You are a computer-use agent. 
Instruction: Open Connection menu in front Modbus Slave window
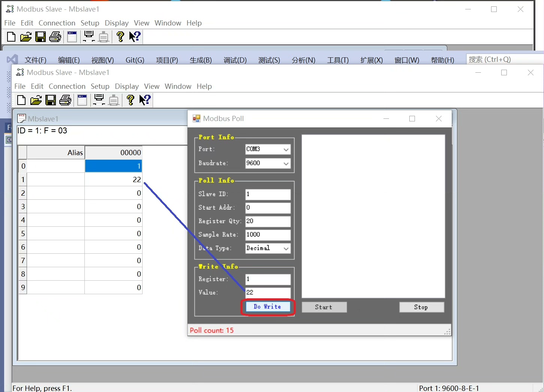pyautogui.click(x=67, y=86)
